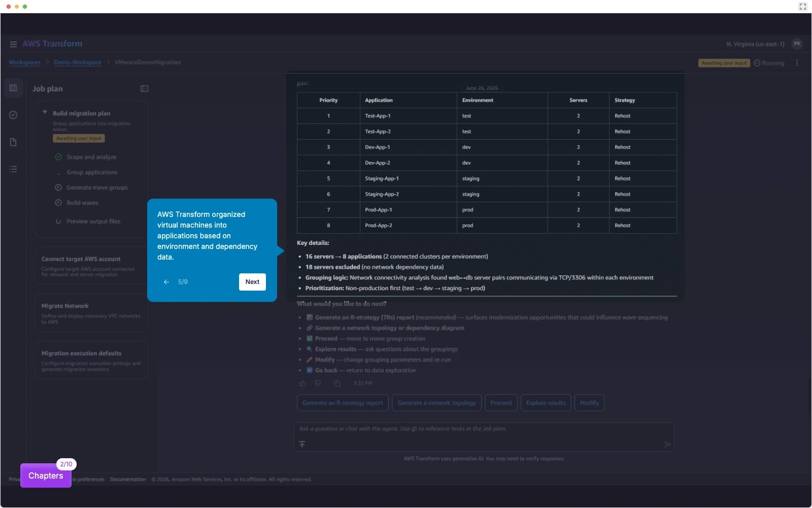This screenshot has width=812, height=508.
Task: Select the Preview output files step
Action: click(93, 221)
